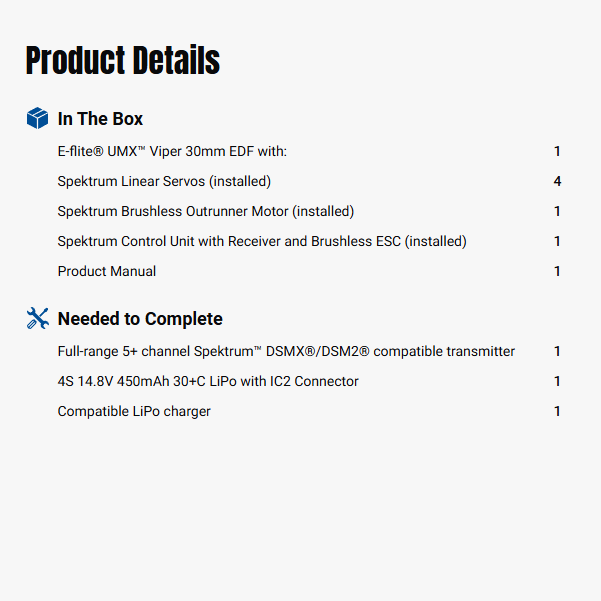This screenshot has height=601, width=601.
Task: Click quantity 1 beside Product Manual
Action: point(557,271)
